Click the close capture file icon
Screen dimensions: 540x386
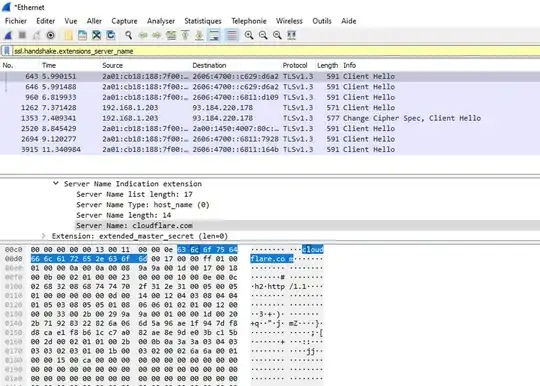click(x=96, y=35)
